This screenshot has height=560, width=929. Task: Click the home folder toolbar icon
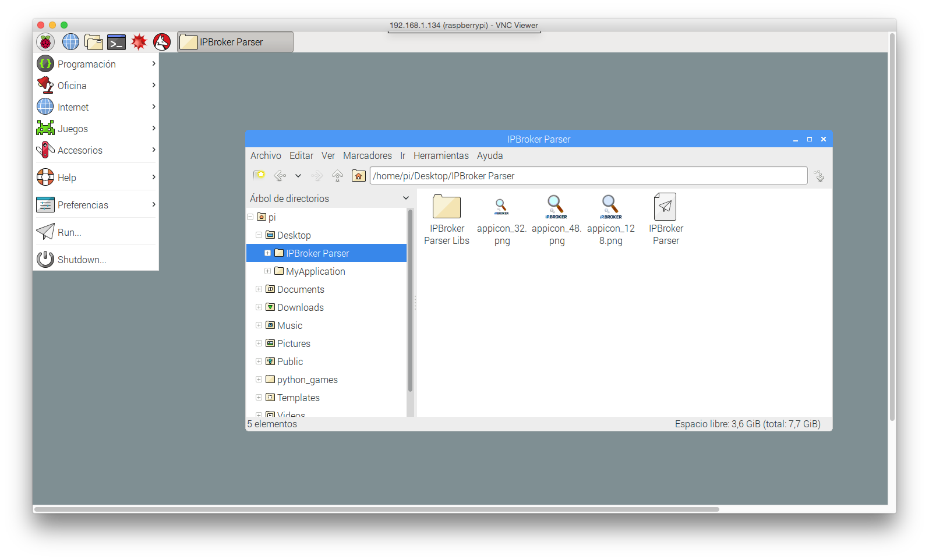pos(359,175)
